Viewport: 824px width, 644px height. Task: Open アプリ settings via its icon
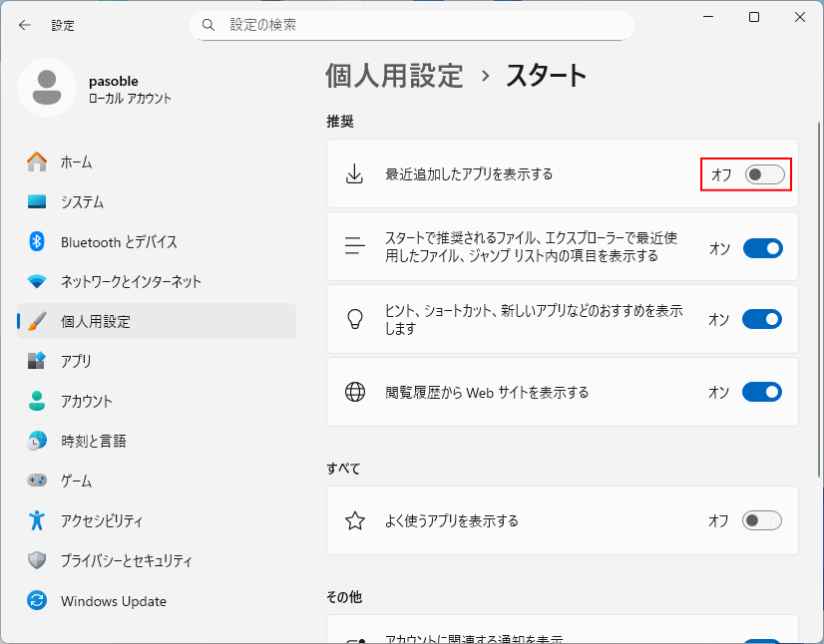tap(35, 361)
